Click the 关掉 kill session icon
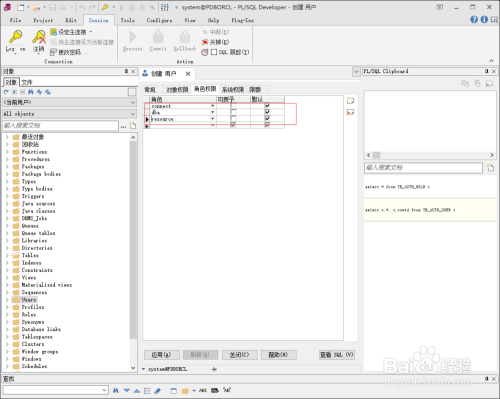500x399 pixels. point(205,42)
